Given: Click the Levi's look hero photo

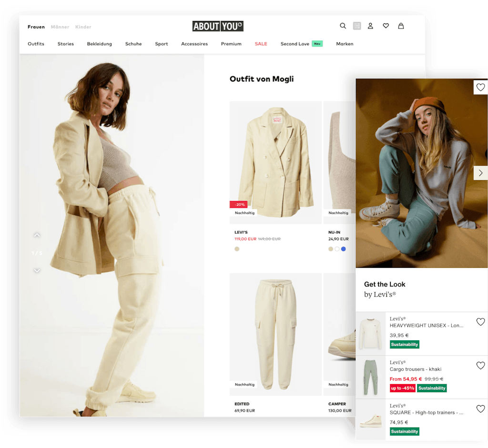Looking at the screenshot, I should [x=421, y=173].
